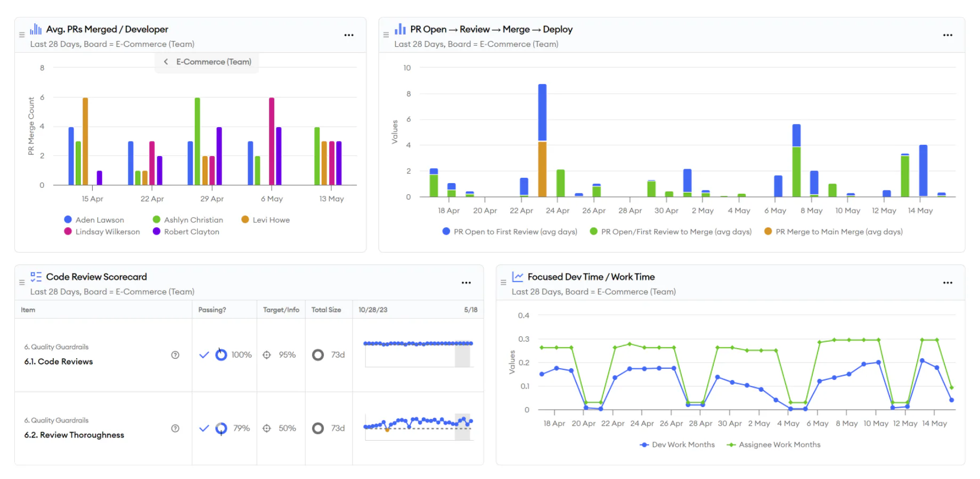This screenshot has width=980, height=479.
Task: Open the three-dot menu on Avg. PRs Merged widget
Action: pos(349,35)
